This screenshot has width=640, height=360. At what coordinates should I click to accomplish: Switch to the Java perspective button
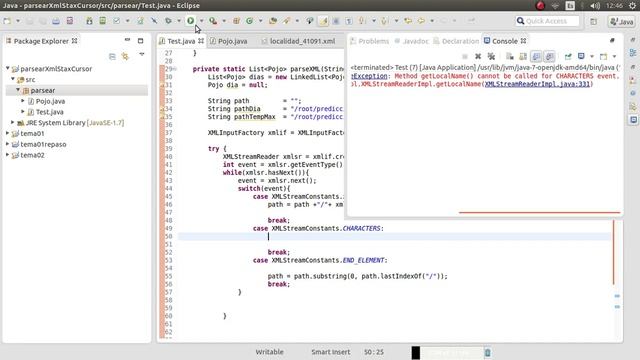click(621, 21)
